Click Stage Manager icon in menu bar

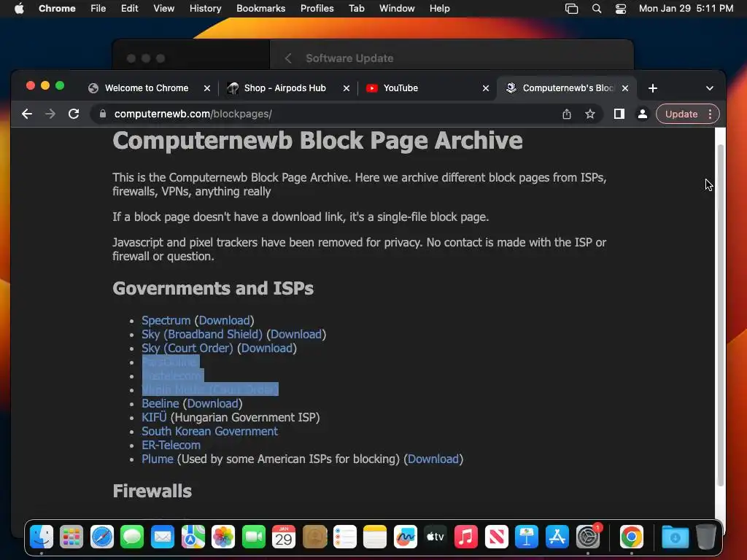571,9
